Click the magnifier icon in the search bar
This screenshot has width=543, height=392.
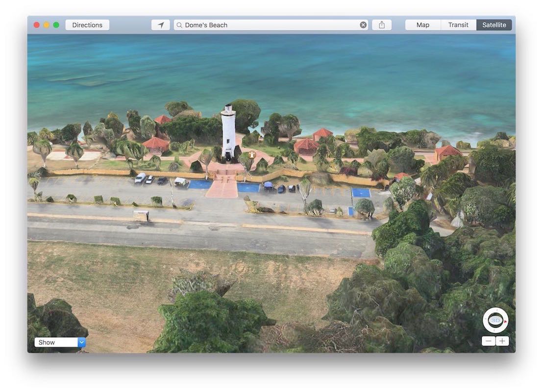179,25
